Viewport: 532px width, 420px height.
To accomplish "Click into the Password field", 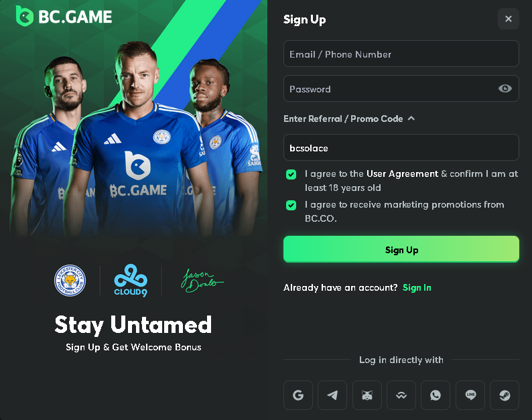I will click(x=389, y=88).
